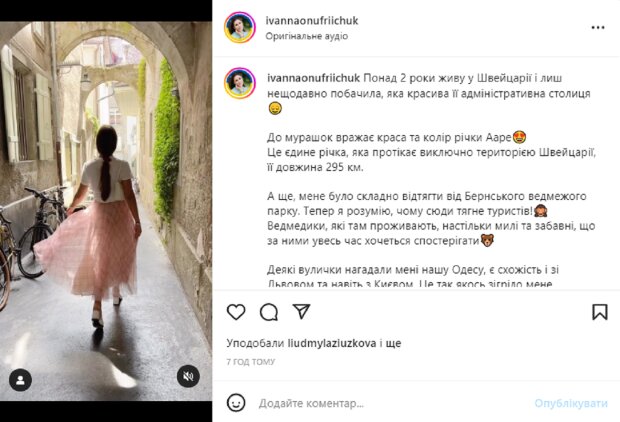
Task: Save post with bookmark icon
Action: click(600, 312)
